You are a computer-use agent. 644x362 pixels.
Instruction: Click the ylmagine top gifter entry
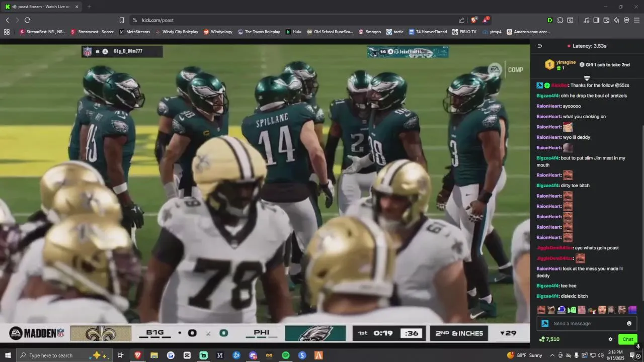click(560, 65)
